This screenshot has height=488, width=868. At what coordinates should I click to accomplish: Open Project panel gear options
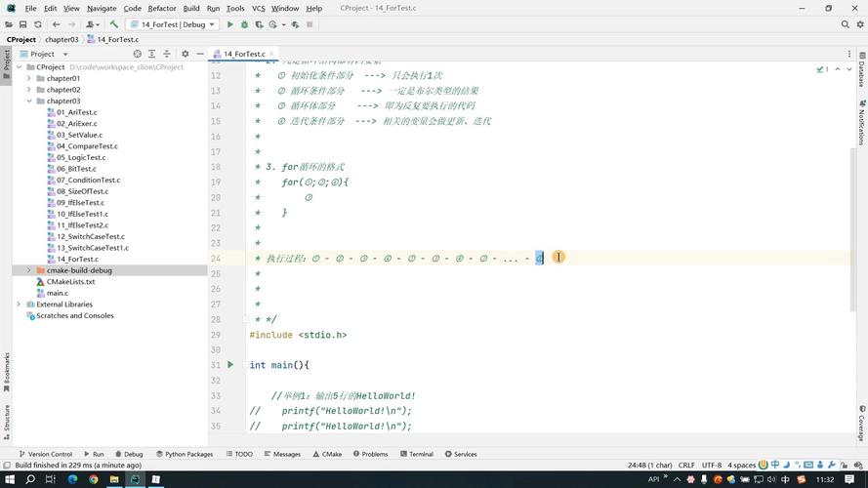(x=184, y=54)
